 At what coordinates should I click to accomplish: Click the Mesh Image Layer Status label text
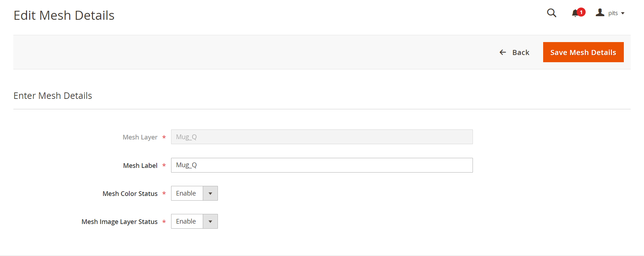120,222
